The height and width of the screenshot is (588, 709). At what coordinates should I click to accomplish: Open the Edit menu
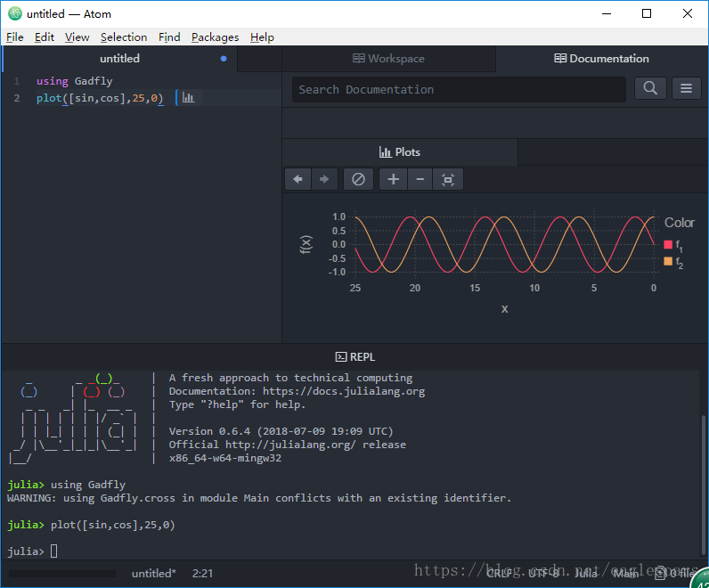(x=45, y=37)
